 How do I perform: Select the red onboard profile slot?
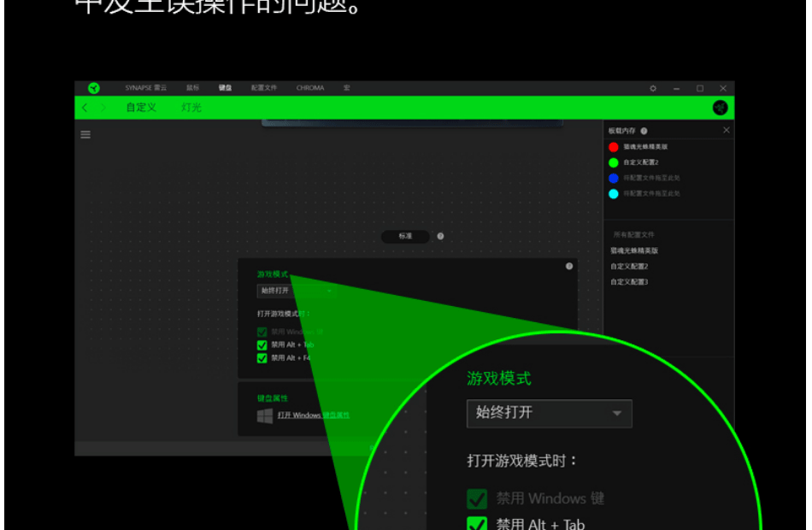[613, 147]
